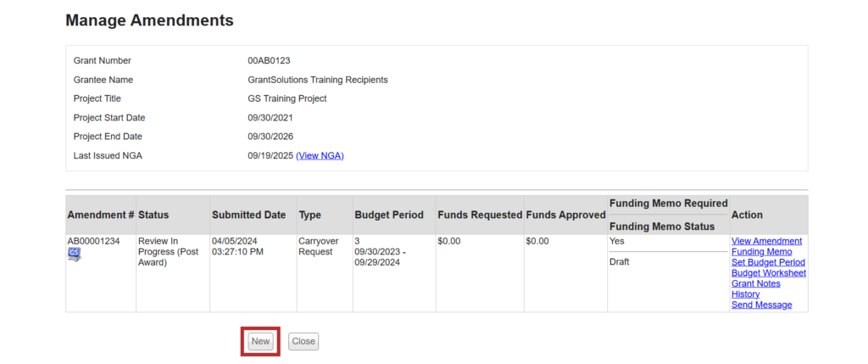Screen dimensions: 868x364
Task: Click the Send Message link
Action: point(761,305)
